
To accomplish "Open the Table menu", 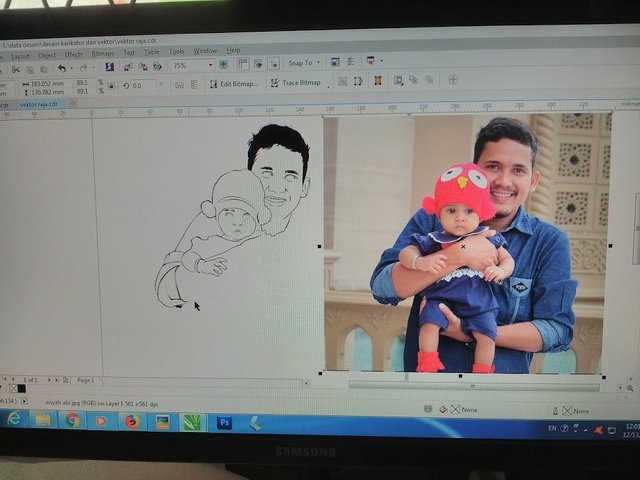I will (151, 52).
